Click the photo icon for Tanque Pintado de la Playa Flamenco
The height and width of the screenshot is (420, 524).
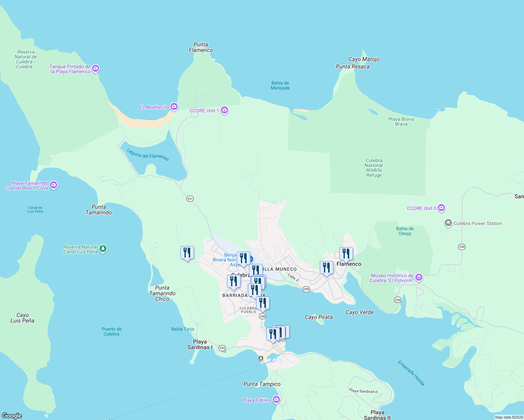pos(95,68)
